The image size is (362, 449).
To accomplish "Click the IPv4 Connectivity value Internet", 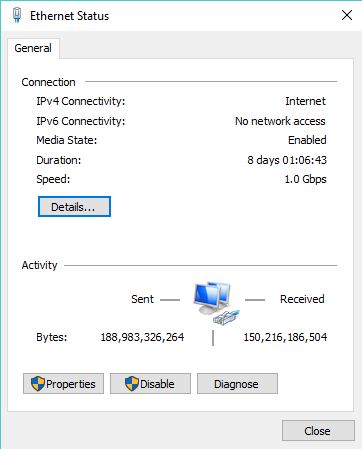I will (305, 101).
